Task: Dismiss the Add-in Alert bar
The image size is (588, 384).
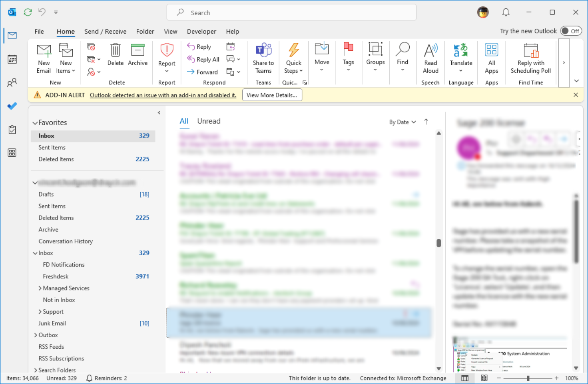Action: 576,95
